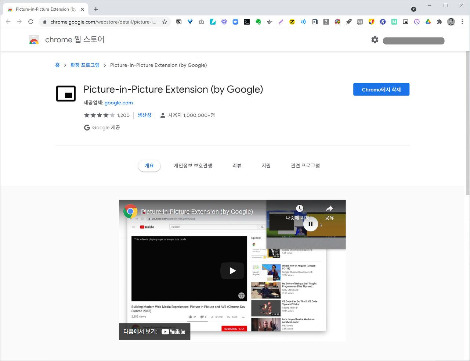Screen dimensions: 470x361
Task: Click the black terminal extension icon in the toolbar
Action: tap(247, 22)
